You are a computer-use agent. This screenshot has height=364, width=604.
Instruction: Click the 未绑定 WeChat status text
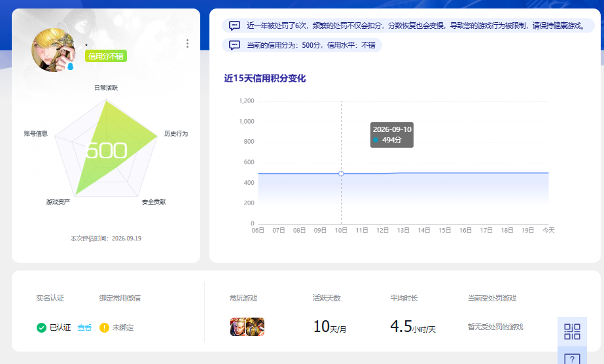[123, 327]
